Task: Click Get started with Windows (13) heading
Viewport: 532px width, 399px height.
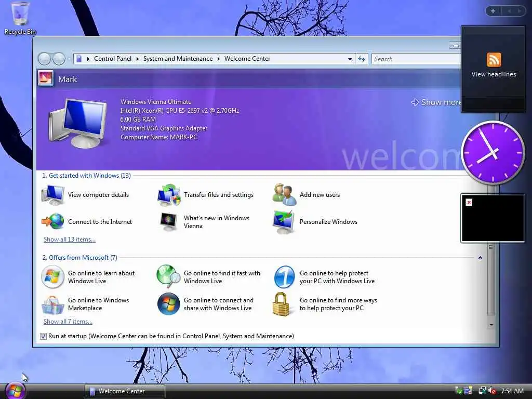Action: point(86,176)
